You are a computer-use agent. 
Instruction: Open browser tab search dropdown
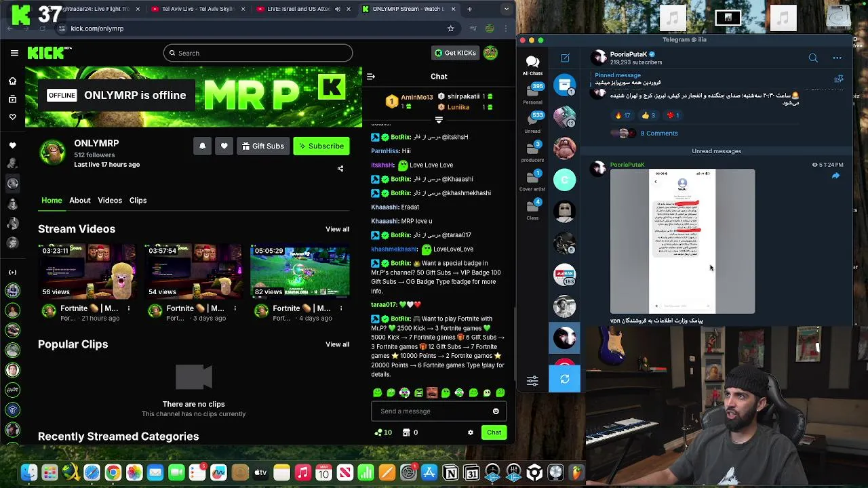click(x=506, y=9)
